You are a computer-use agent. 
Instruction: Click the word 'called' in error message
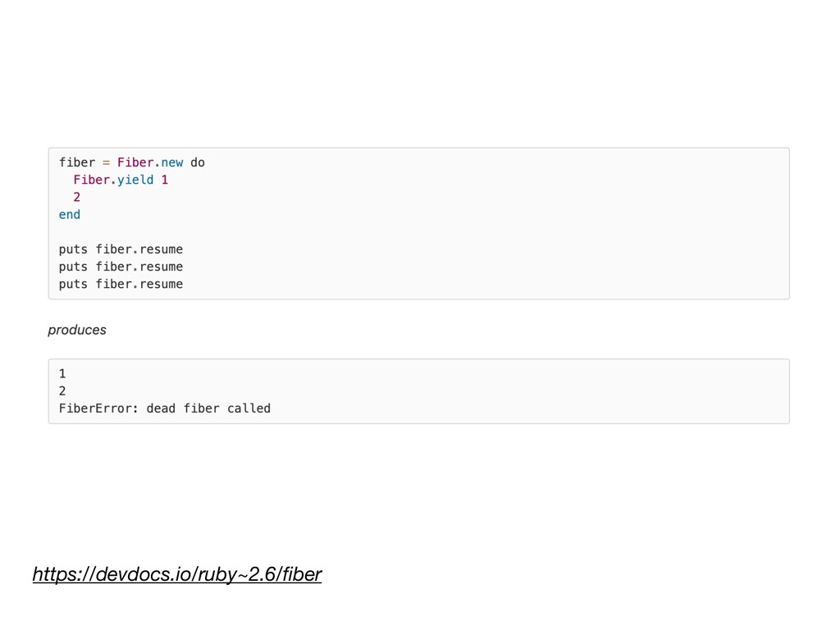pos(249,409)
